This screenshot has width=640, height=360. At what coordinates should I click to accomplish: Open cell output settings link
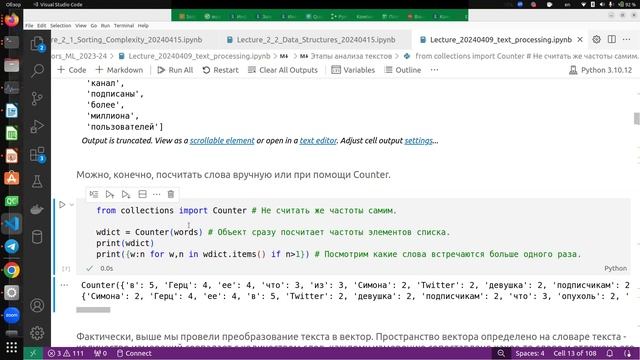coord(418,140)
